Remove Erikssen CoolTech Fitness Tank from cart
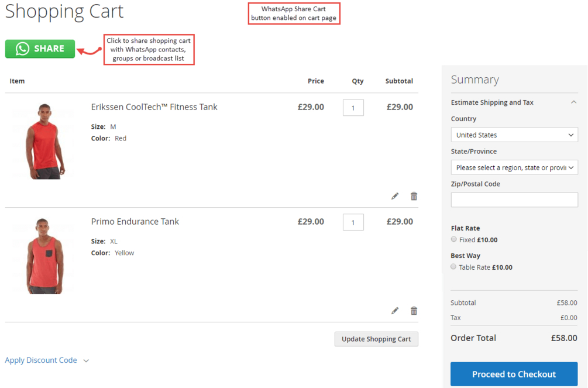The width and height of the screenshot is (588, 388). tap(414, 196)
